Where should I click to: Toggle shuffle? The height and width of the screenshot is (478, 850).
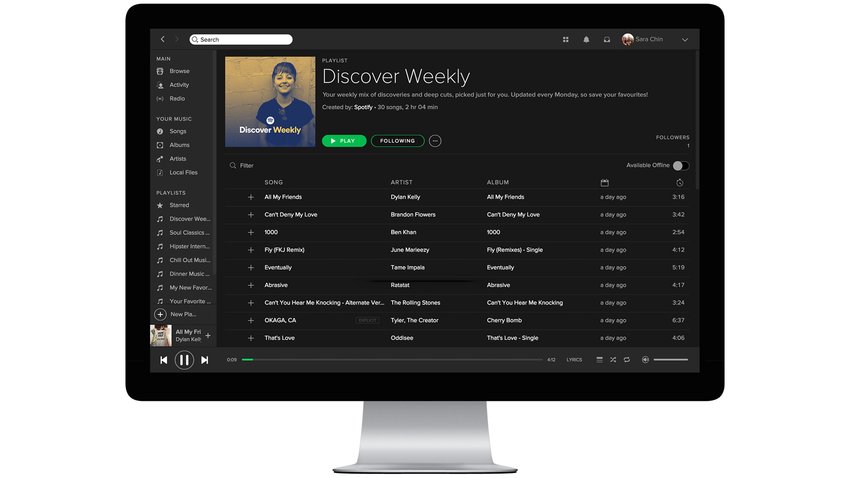point(613,360)
